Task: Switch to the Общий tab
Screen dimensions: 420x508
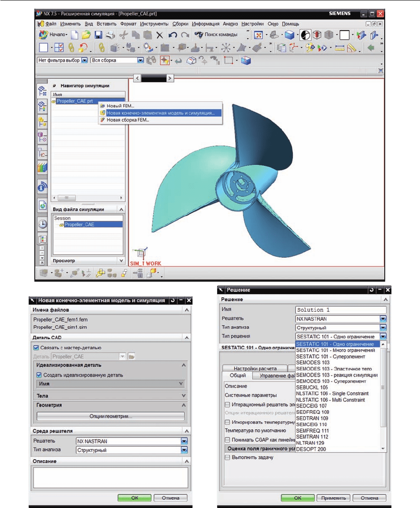Action: [238, 376]
